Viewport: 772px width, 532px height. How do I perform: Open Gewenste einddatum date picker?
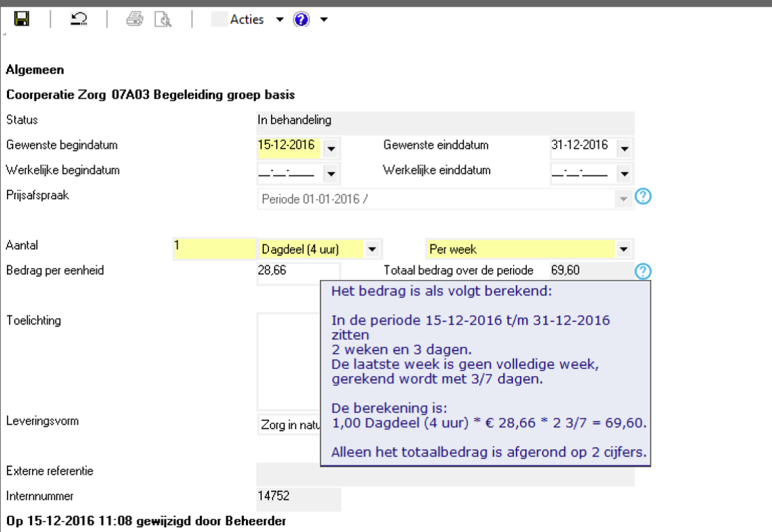[x=624, y=148]
